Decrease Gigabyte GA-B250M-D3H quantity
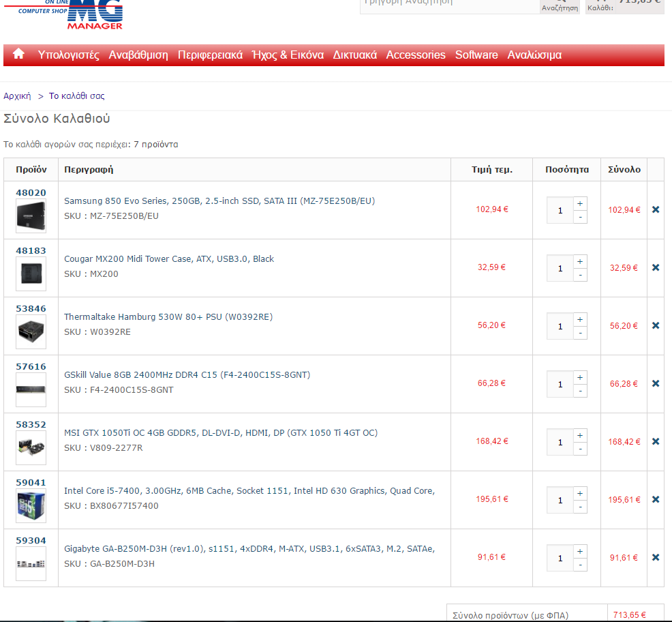This screenshot has height=622, width=672. pyautogui.click(x=580, y=565)
